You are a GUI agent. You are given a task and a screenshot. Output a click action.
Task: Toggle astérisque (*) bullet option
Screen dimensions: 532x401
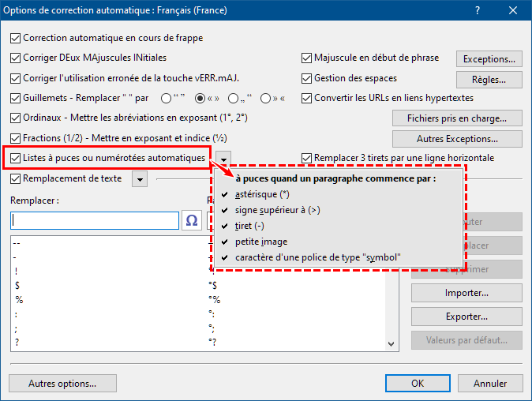(263, 194)
